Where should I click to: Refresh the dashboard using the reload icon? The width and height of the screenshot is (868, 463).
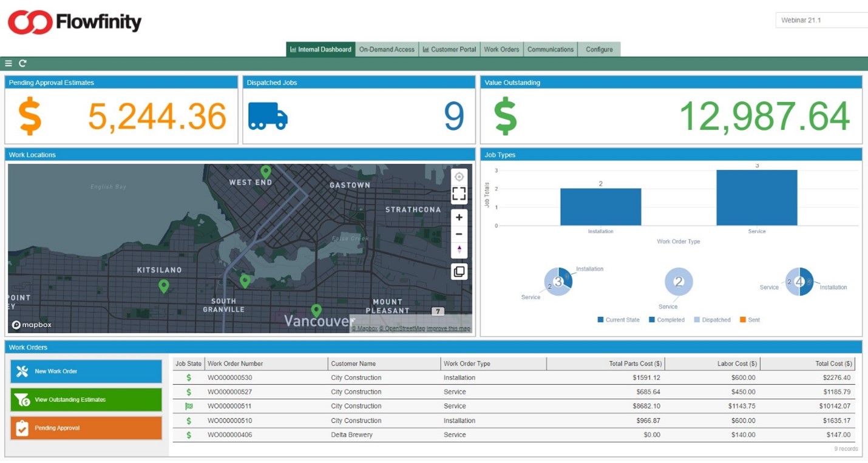(23, 63)
